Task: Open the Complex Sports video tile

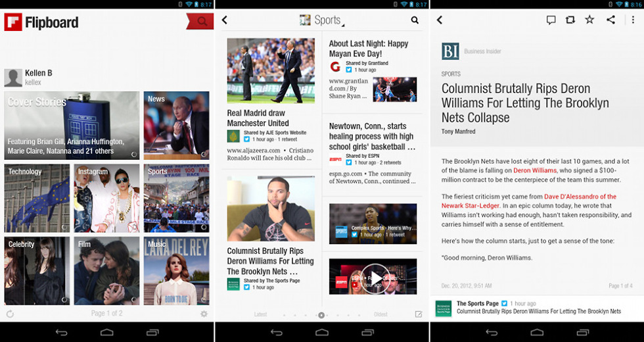Action: point(373,224)
